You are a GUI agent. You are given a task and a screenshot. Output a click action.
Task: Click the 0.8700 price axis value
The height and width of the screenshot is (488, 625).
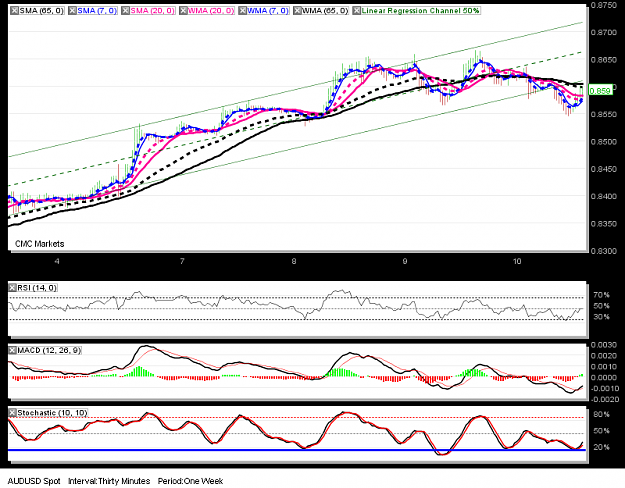604,32
